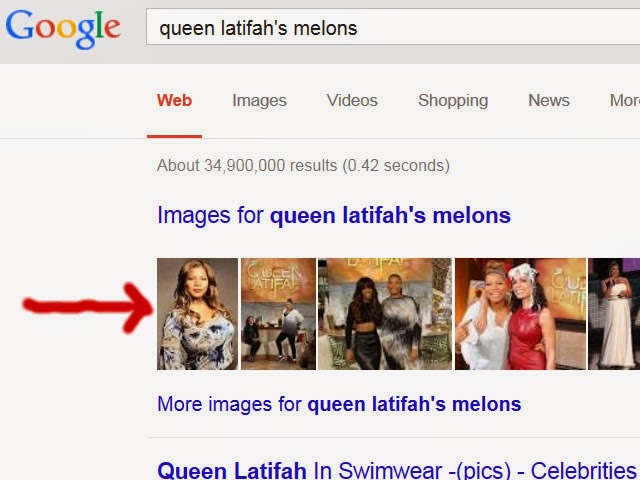
Task: Open third thumbnail of two people standing
Action: (385, 314)
